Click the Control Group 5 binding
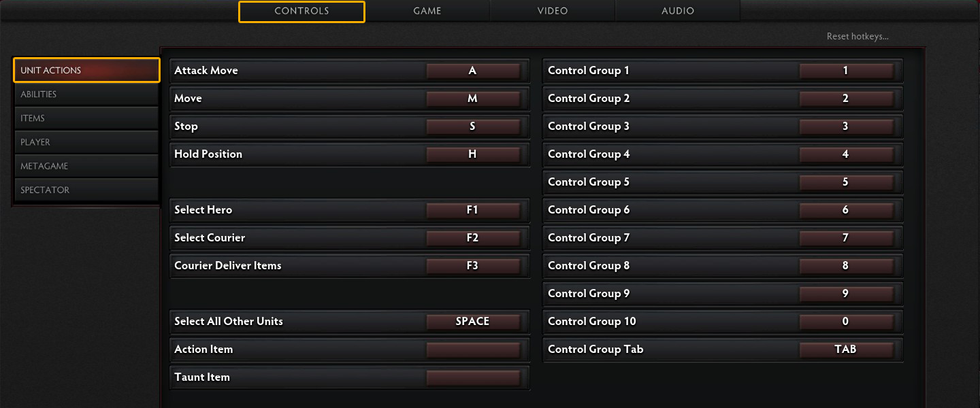 pos(846,182)
